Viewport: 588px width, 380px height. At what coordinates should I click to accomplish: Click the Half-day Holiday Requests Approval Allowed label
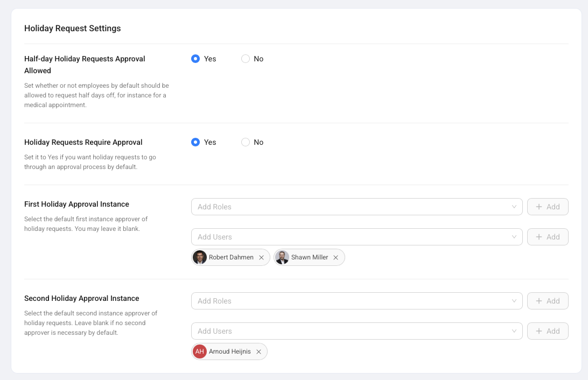[85, 65]
